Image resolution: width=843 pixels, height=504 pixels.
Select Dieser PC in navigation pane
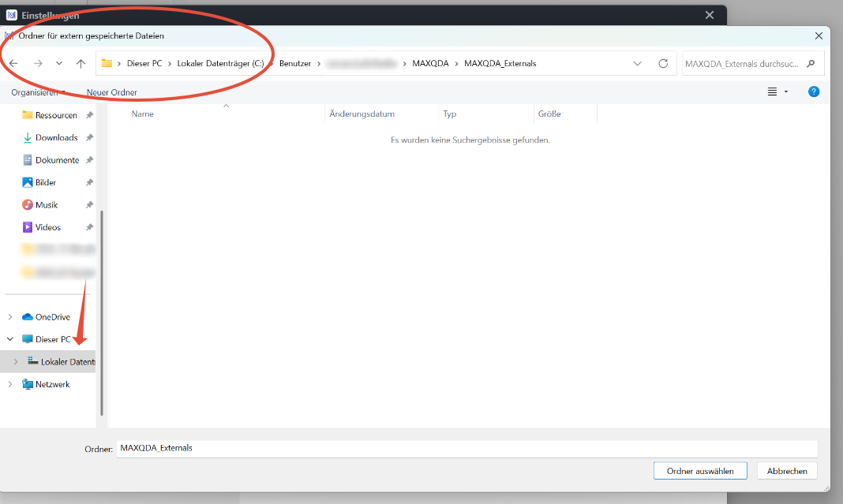pos(53,339)
